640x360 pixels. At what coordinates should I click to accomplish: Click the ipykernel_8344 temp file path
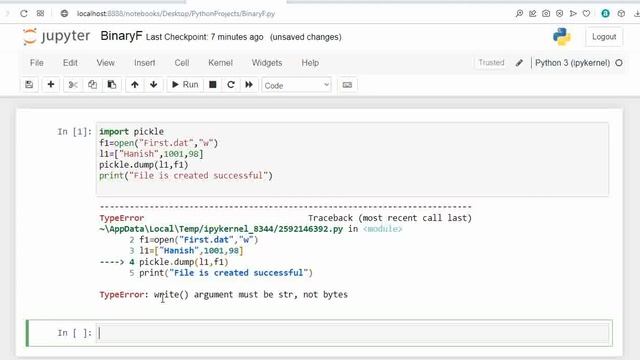[x=221, y=229]
